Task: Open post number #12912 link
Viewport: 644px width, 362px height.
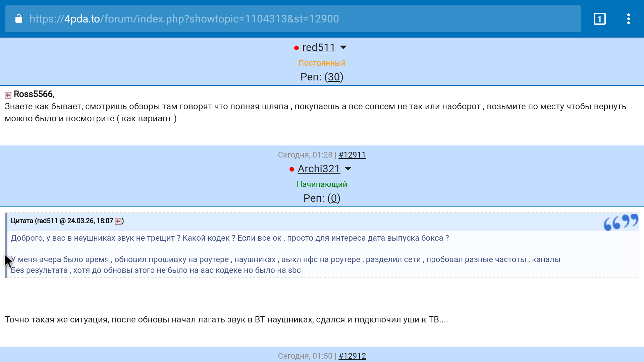Action: point(352,356)
